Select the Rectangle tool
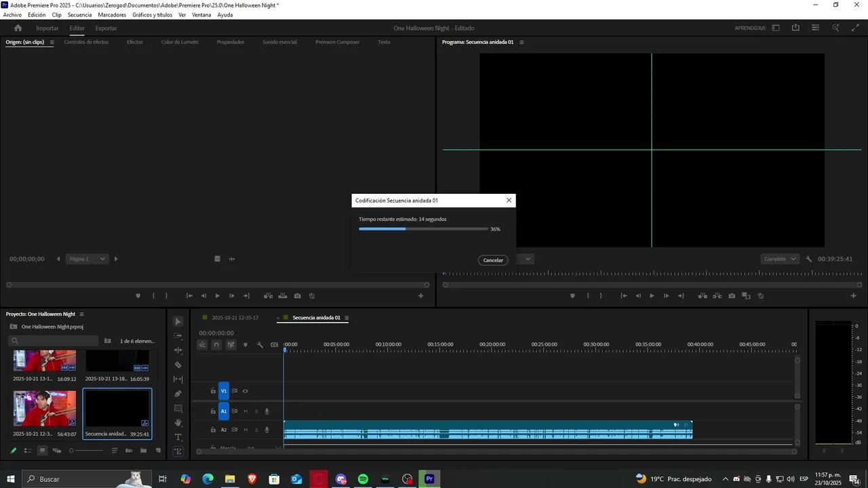This screenshot has height=488, width=868. click(178, 408)
